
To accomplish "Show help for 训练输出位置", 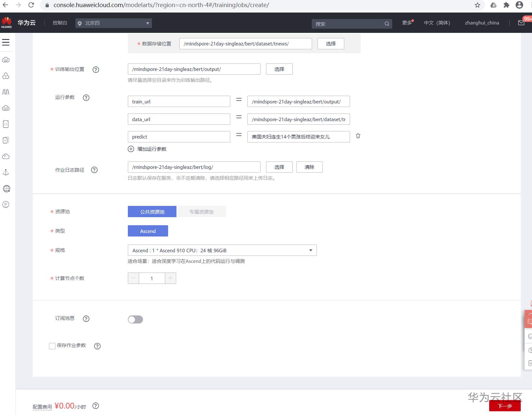I will [x=96, y=70].
